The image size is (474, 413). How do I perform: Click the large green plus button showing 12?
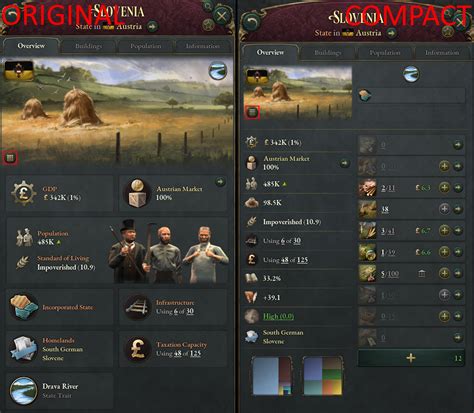coord(411,358)
